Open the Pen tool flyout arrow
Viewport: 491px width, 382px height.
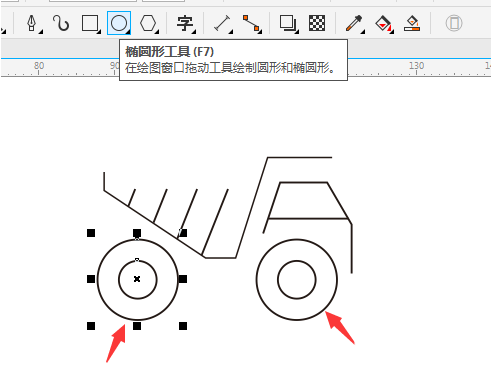pyautogui.click(x=41, y=32)
